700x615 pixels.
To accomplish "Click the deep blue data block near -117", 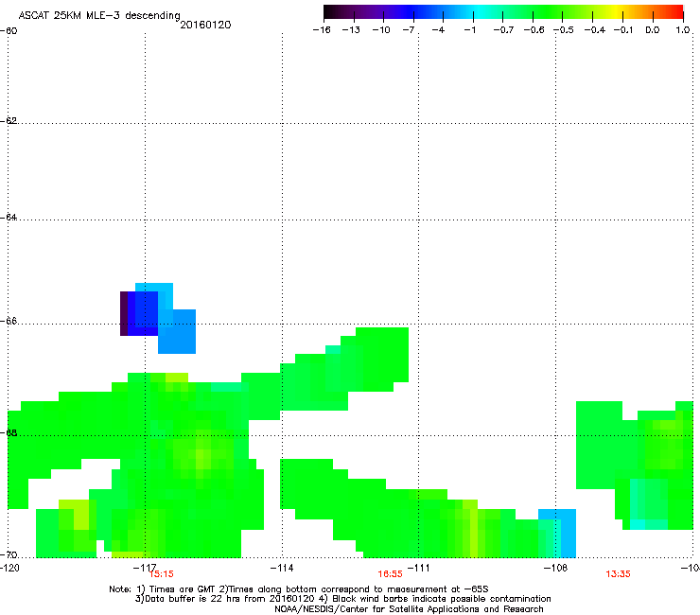I will (x=143, y=313).
